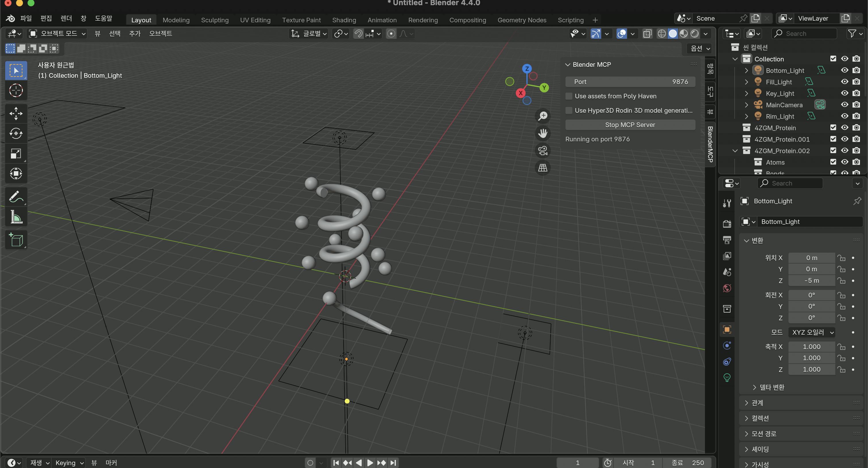
Task: Click the Port 9876 field
Action: (630, 82)
